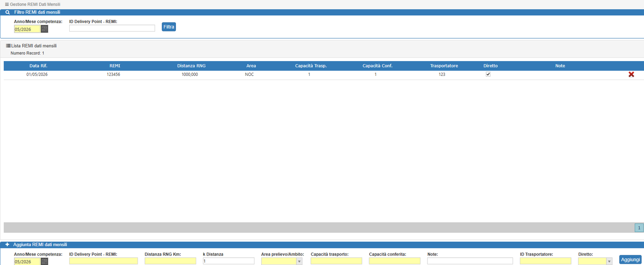
Task: Open the Gestione REMI Dati Mensili hamburger menu
Action: tap(7, 4)
